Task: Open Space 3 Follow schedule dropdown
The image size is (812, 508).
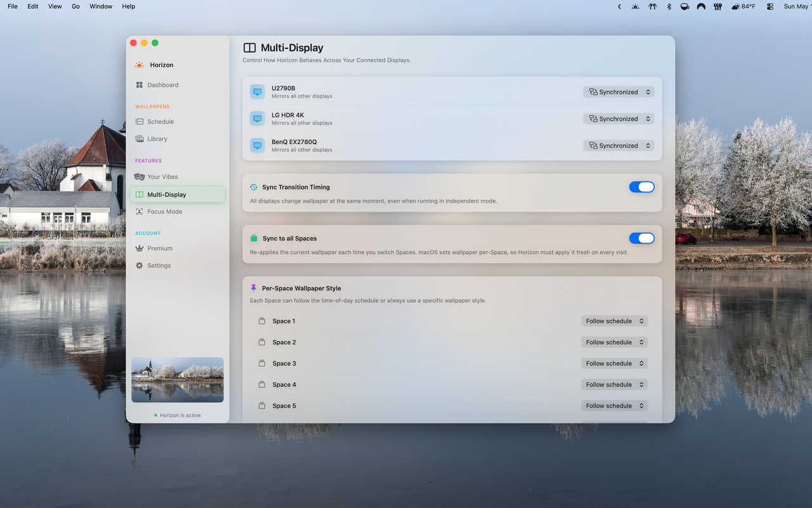Action: [x=614, y=363]
